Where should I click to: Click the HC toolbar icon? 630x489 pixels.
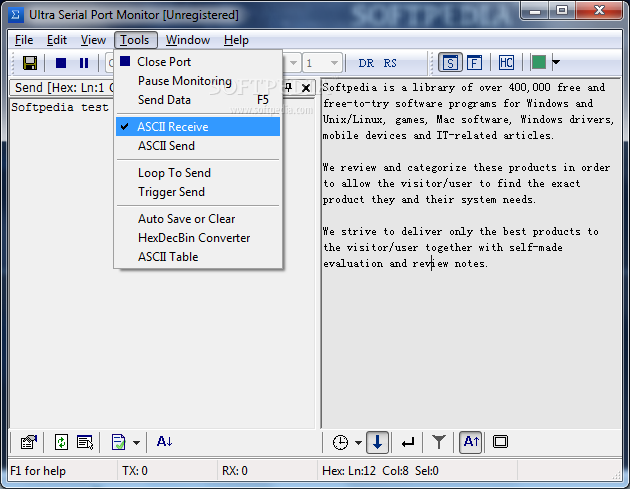(506, 63)
